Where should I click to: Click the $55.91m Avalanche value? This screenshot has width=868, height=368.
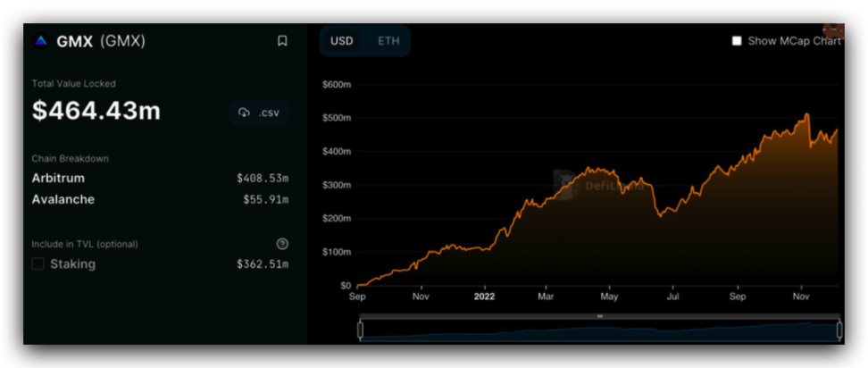tap(266, 199)
